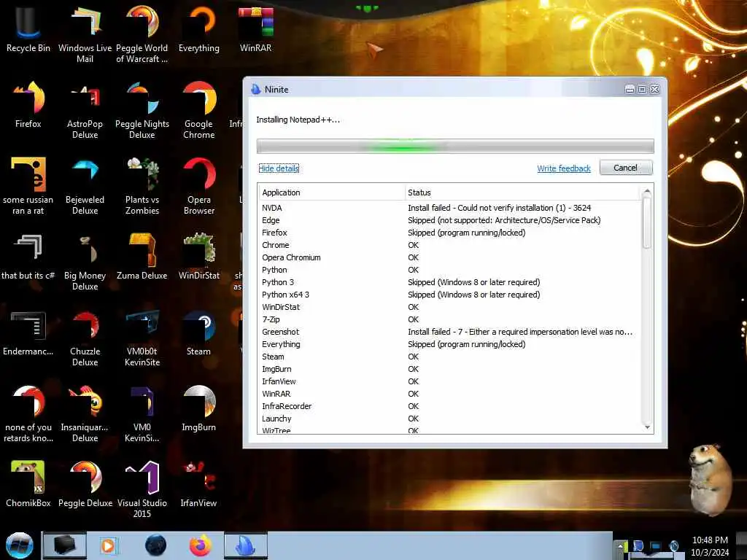
Task: Select Opera Browser desktop shortcut
Action: click(x=199, y=186)
